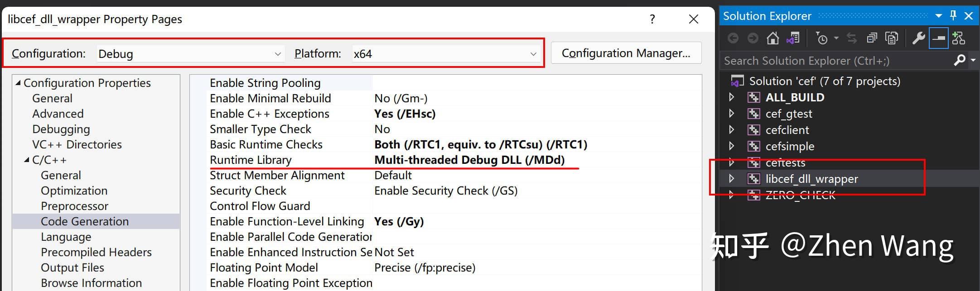Click the Collapse All icon in Solution Explorer
This screenshot has height=291, width=980.
pos(872,38)
